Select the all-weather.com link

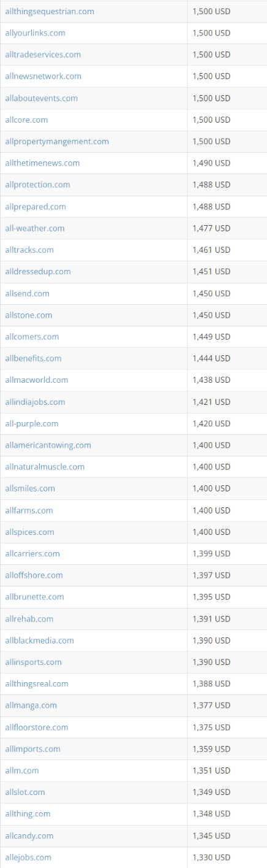(35, 228)
